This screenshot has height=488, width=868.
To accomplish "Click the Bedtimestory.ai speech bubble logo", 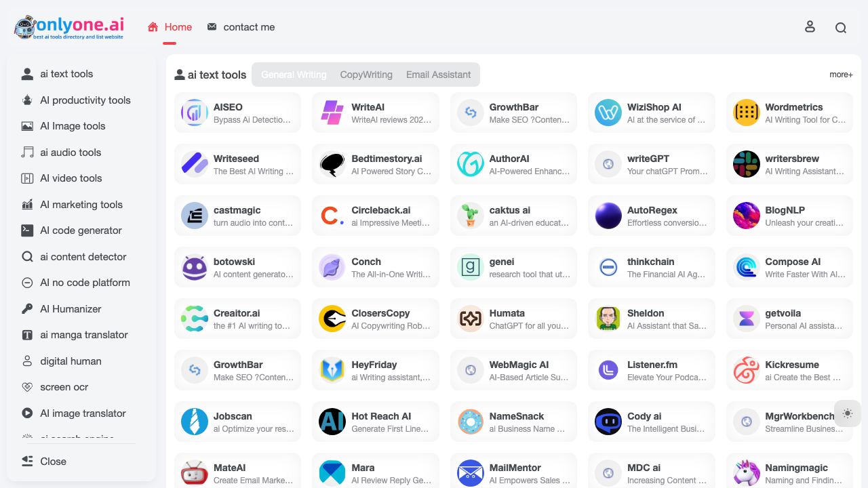I will tap(332, 164).
